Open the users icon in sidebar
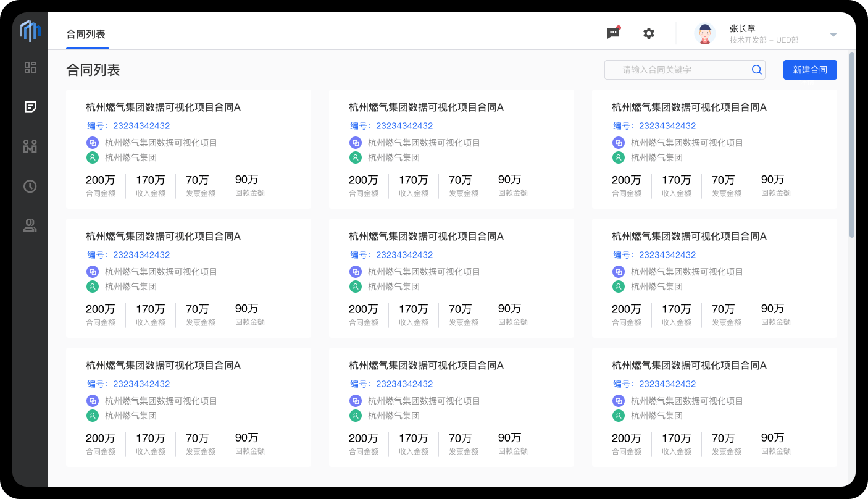 30,225
